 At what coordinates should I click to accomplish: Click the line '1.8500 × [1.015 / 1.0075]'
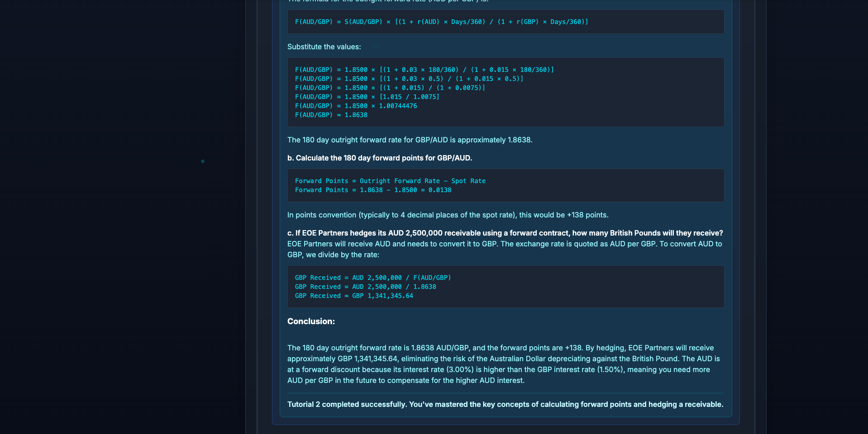[x=367, y=97]
